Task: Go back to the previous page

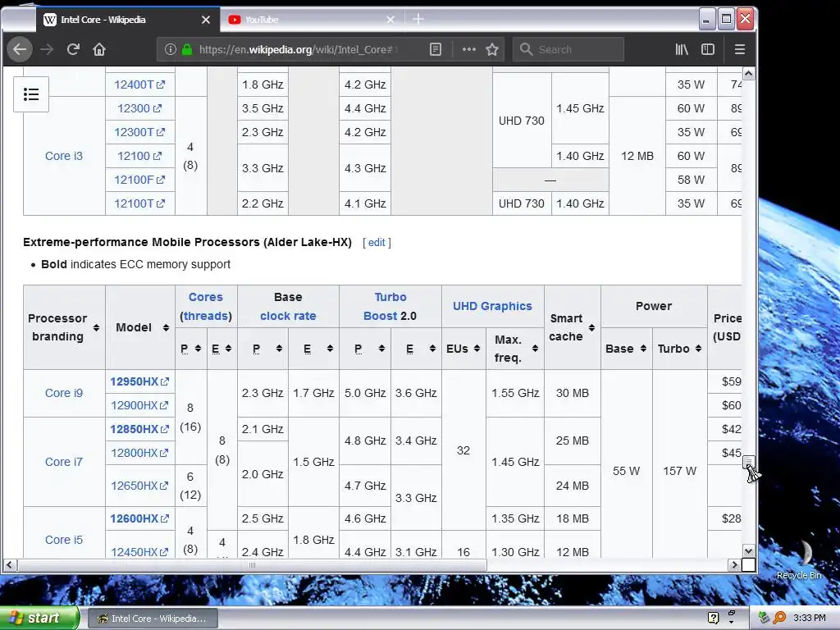Action: tap(20, 49)
